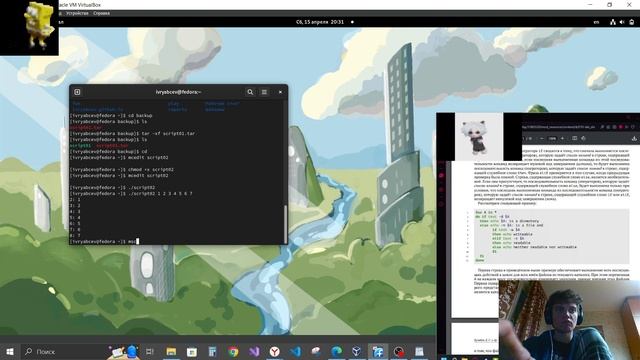The height and width of the screenshot is (360, 640).
Task: Open new tab button in terminal header
Action: click(77, 92)
